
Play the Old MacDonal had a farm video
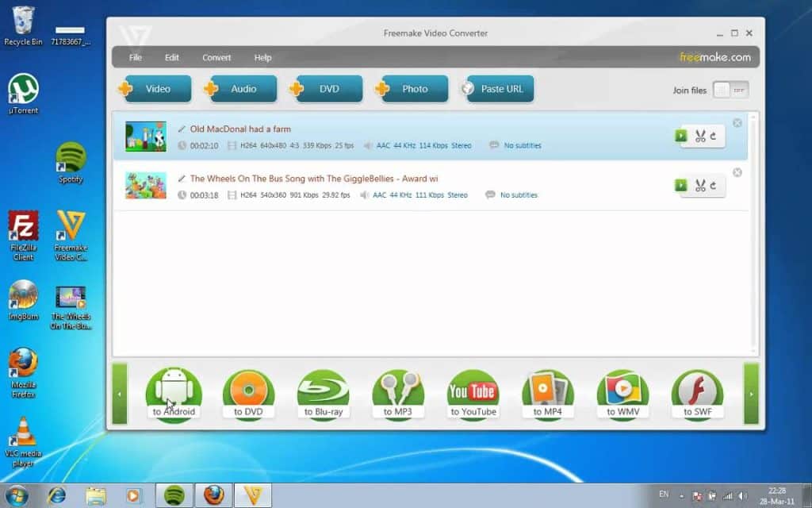coord(681,136)
